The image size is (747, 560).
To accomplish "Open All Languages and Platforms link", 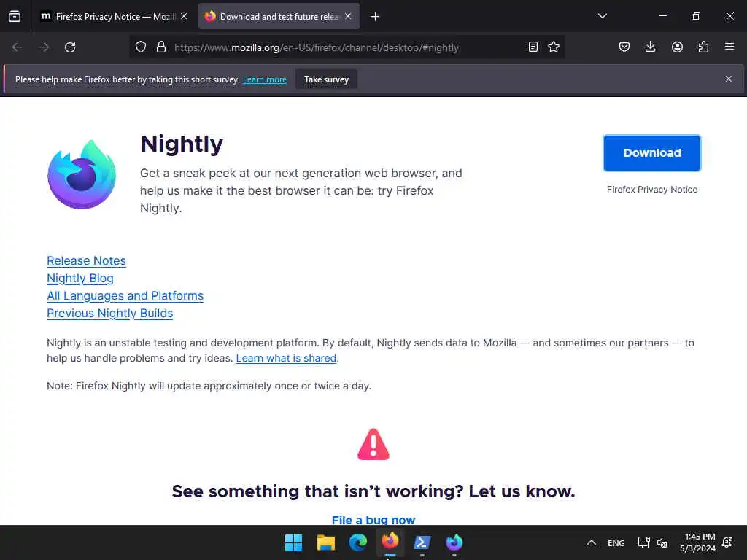I will [x=125, y=296].
